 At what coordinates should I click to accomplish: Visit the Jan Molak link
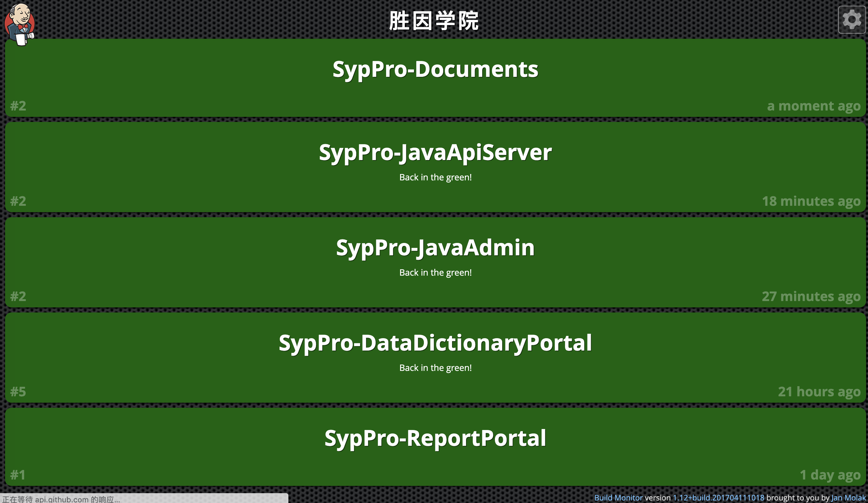tap(848, 498)
